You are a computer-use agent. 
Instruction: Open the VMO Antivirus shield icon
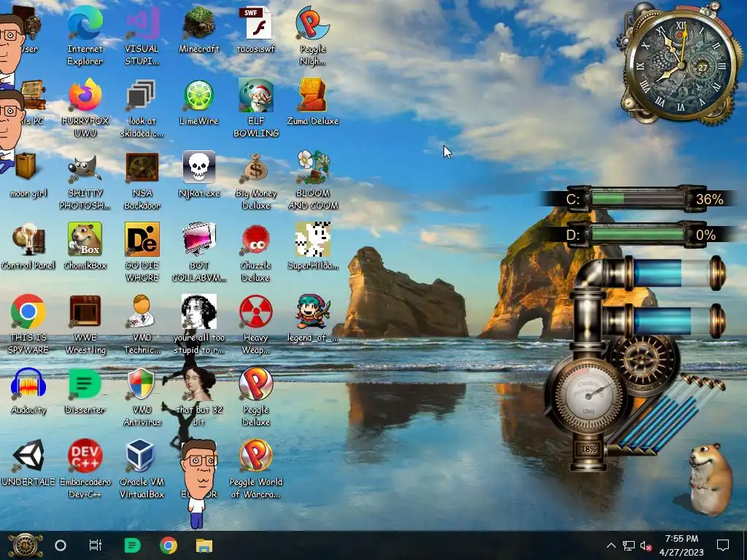[142, 384]
